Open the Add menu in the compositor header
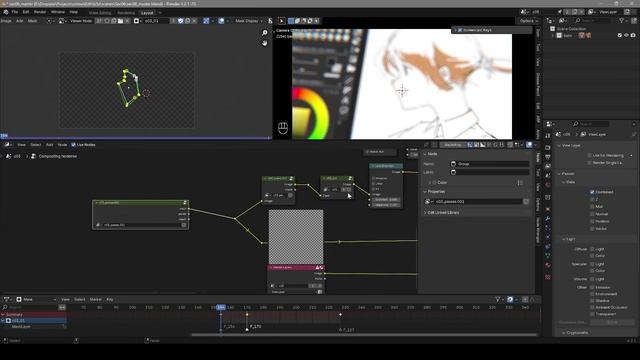640x360 pixels. [x=49, y=144]
